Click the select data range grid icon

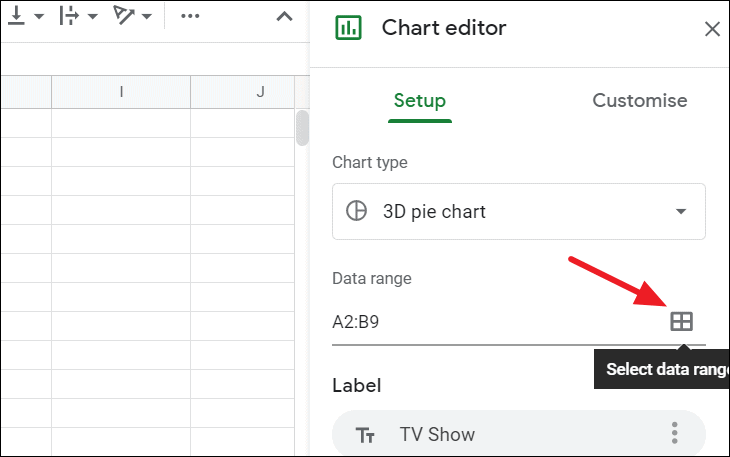(681, 321)
